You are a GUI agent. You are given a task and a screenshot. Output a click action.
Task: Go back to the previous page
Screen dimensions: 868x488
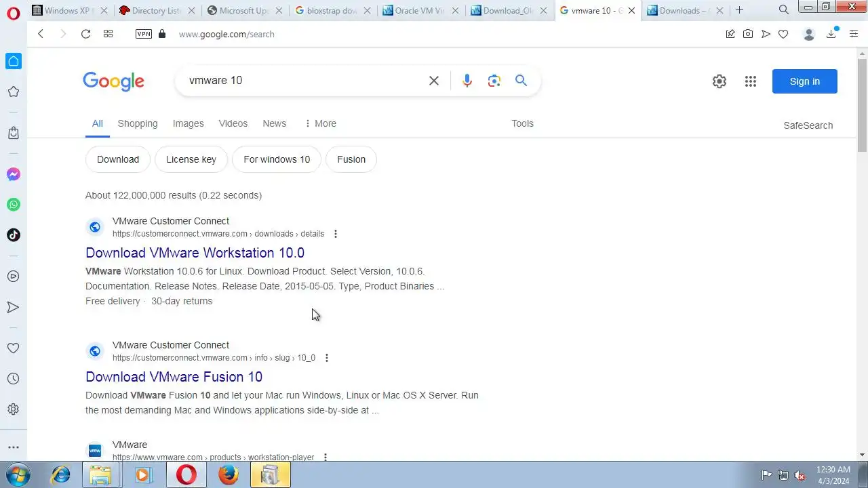coord(41,34)
